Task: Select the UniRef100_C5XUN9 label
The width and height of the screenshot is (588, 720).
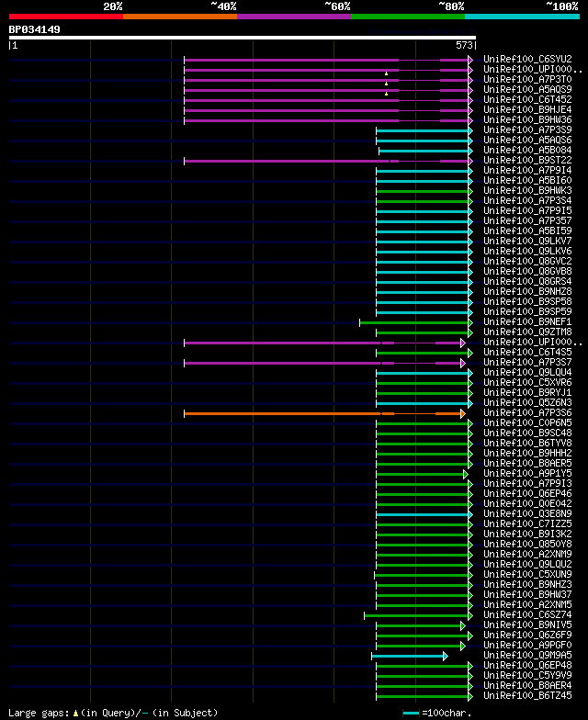Action: [x=527, y=575]
